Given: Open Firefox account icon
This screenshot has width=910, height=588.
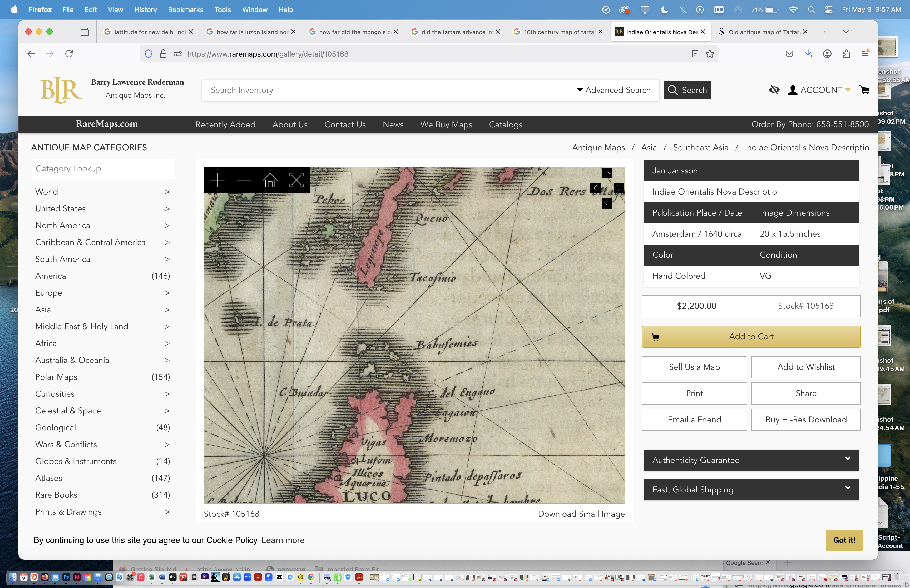Looking at the screenshot, I should coord(827,54).
